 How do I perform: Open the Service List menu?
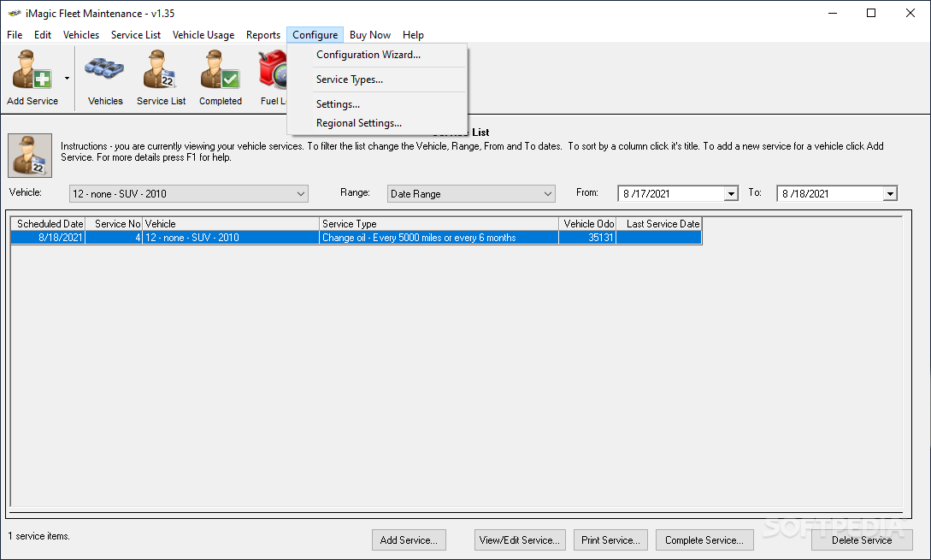point(135,35)
